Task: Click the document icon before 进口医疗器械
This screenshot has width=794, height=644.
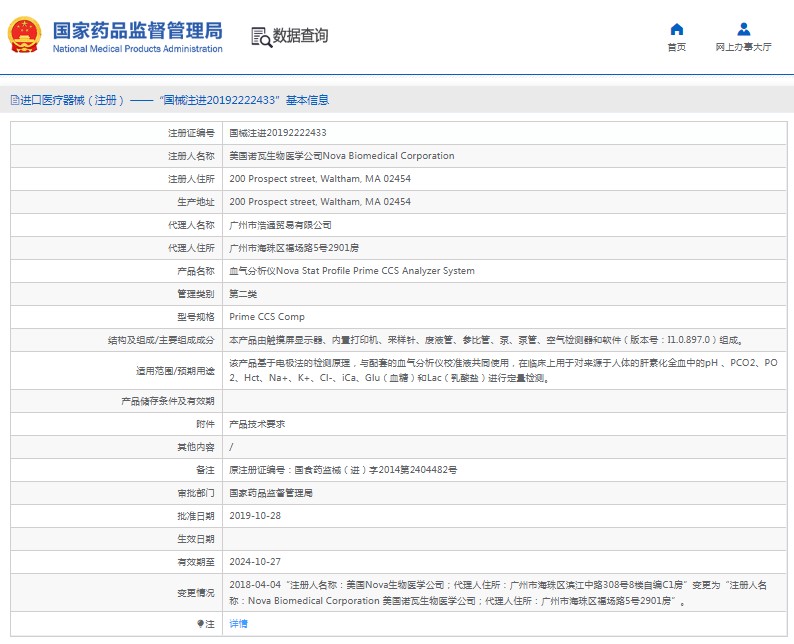Action: pyautogui.click(x=15, y=100)
